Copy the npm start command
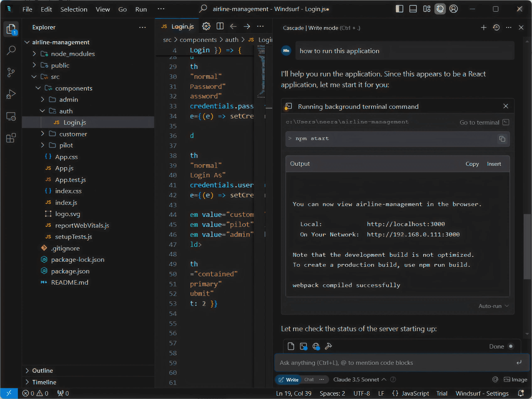 tap(502, 139)
